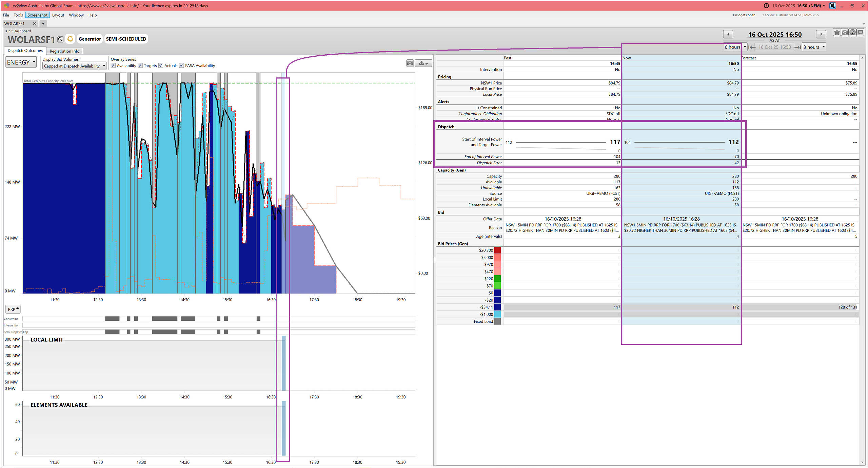Open the comments speech bubble icon
The width and height of the screenshot is (868, 468).
tap(860, 33)
